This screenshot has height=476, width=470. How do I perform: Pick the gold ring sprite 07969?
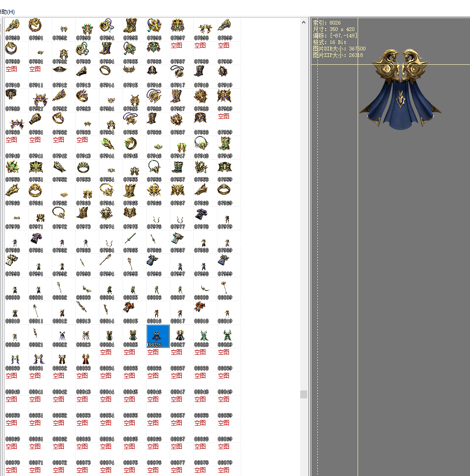pos(229,195)
